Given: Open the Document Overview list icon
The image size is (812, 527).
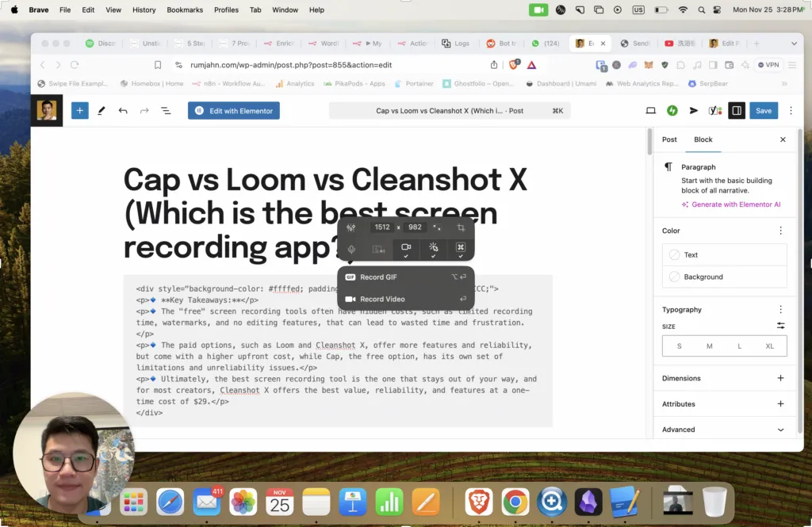Looking at the screenshot, I should (166, 111).
